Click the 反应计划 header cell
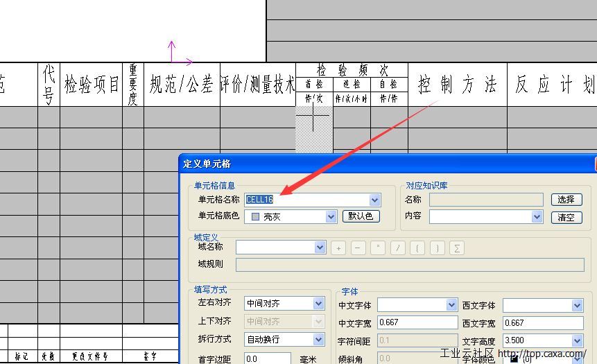The width and height of the screenshot is (597, 364). [x=552, y=85]
